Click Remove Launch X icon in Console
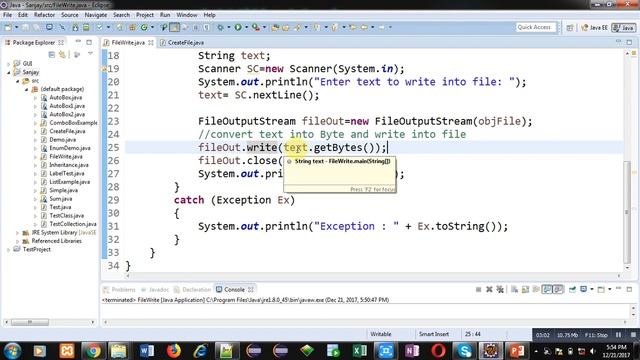This screenshot has width=640, height=360. coord(489,289)
